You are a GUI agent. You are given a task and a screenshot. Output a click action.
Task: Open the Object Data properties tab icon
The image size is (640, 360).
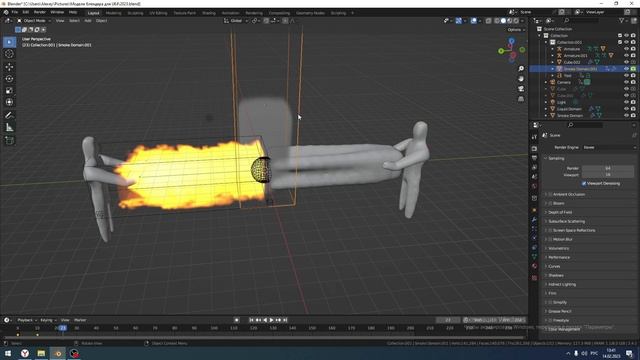coord(534,257)
